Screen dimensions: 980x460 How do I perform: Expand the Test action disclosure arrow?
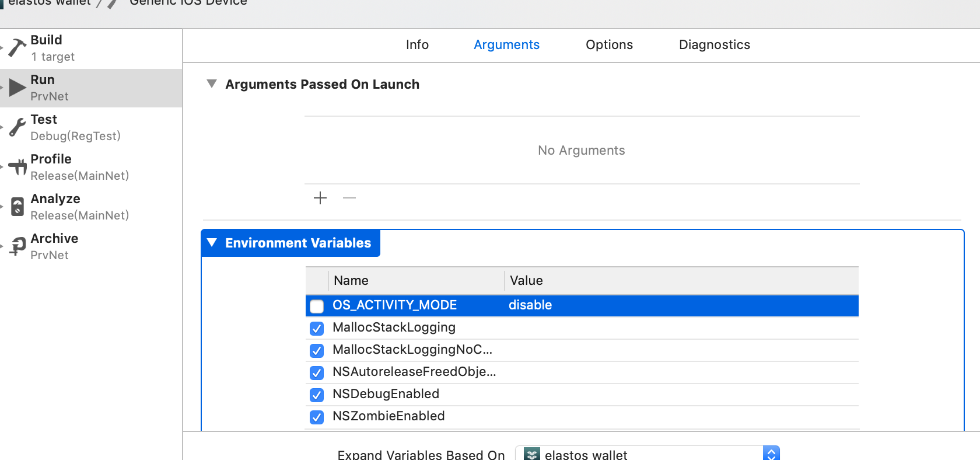pyautogui.click(x=2, y=128)
